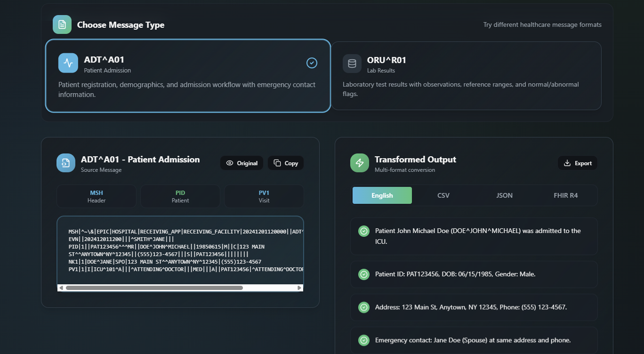The height and width of the screenshot is (354, 644).
Task: Jump to the MSH Header segment
Action: coord(97,196)
